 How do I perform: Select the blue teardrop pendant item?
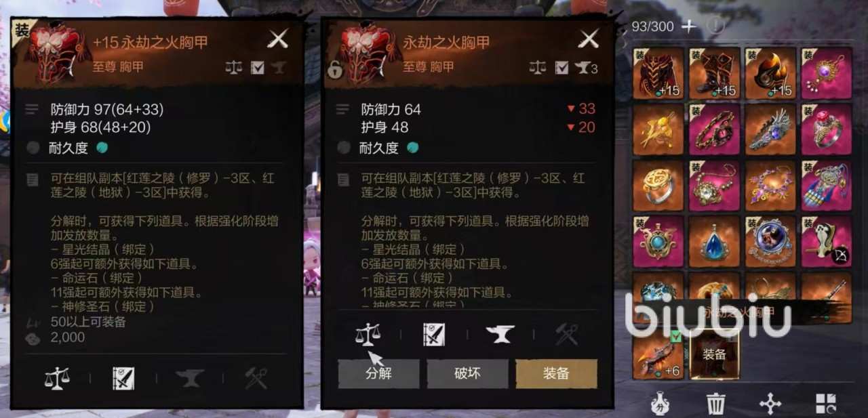[714, 242]
